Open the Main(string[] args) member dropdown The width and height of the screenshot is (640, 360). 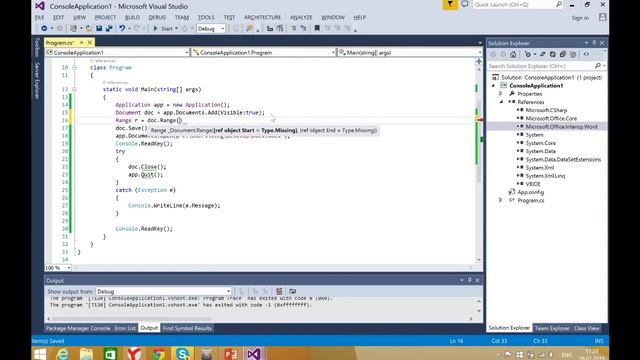[410, 52]
